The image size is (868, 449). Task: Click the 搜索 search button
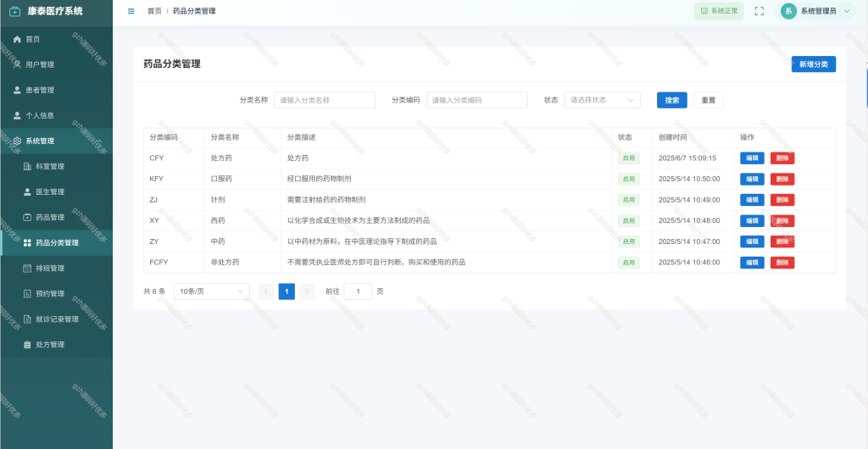[x=672, y=100]
